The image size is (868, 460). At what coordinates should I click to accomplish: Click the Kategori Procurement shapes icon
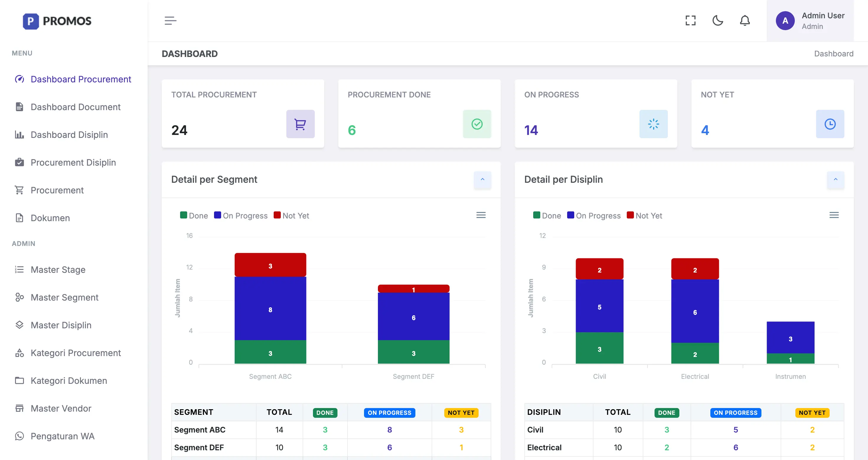click(x=19, y=353)
